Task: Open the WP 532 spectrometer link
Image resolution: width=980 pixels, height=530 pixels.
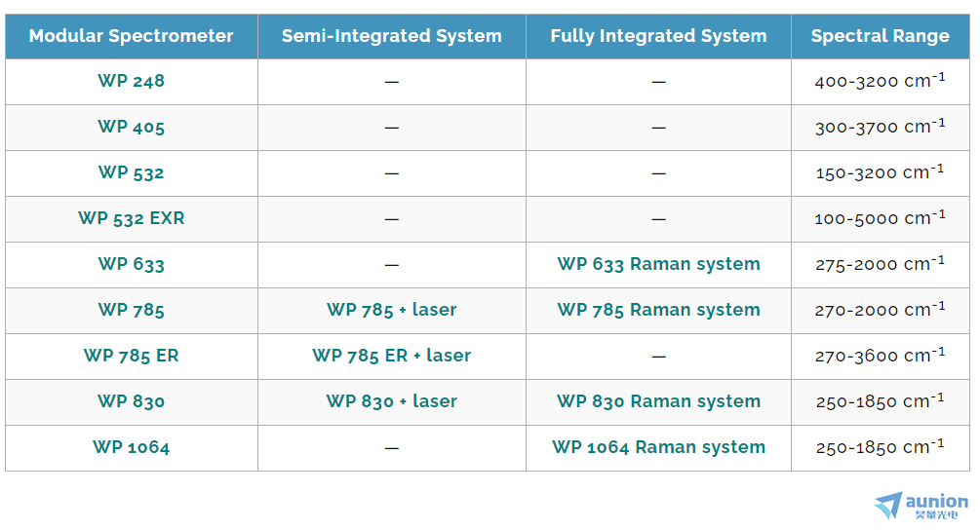Action: (x=132, y=172)
